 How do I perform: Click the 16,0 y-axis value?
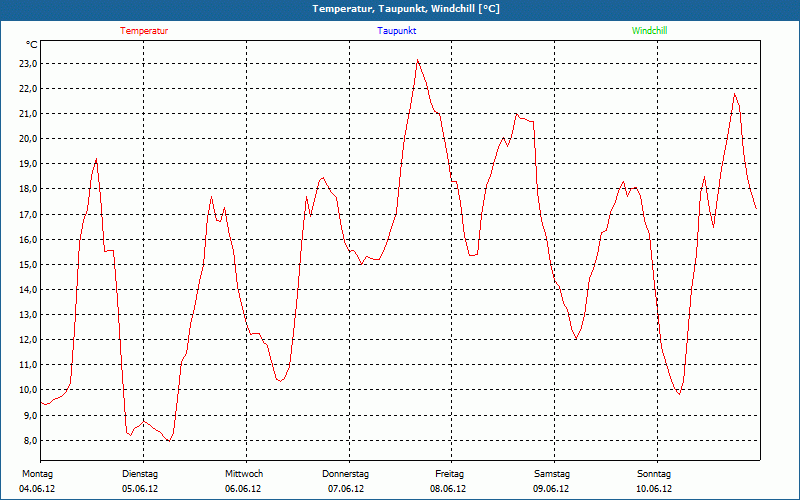point(28,239)
